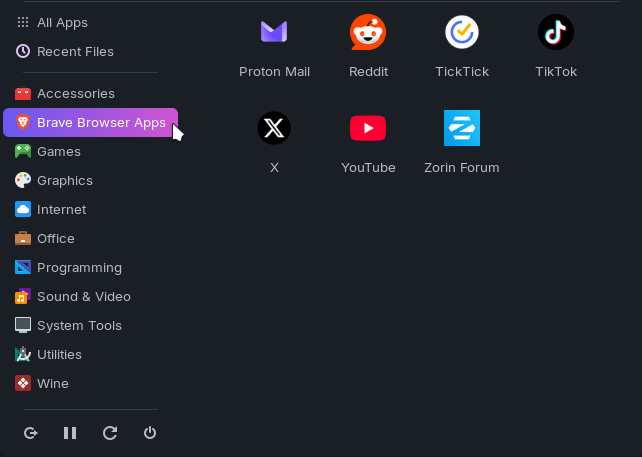Click the log out icon

(x=31, y=433)
